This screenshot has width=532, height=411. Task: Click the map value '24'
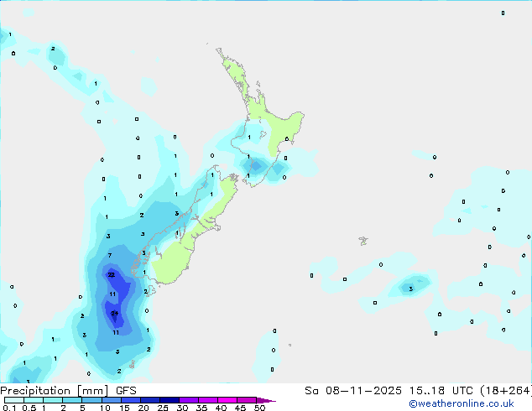[115, 313]
